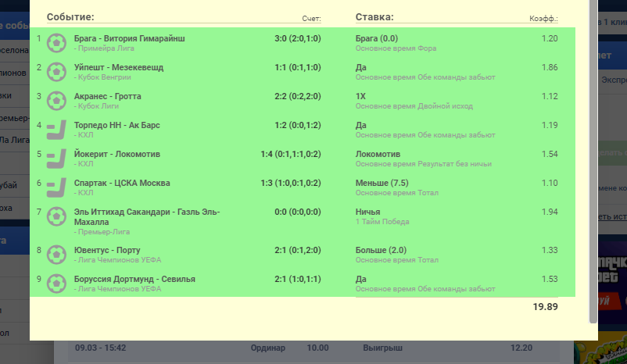This screenshot has height=364, width=627.
Task: Select the event Торпедо НН - Ак Барс
Action: [116, 125]
